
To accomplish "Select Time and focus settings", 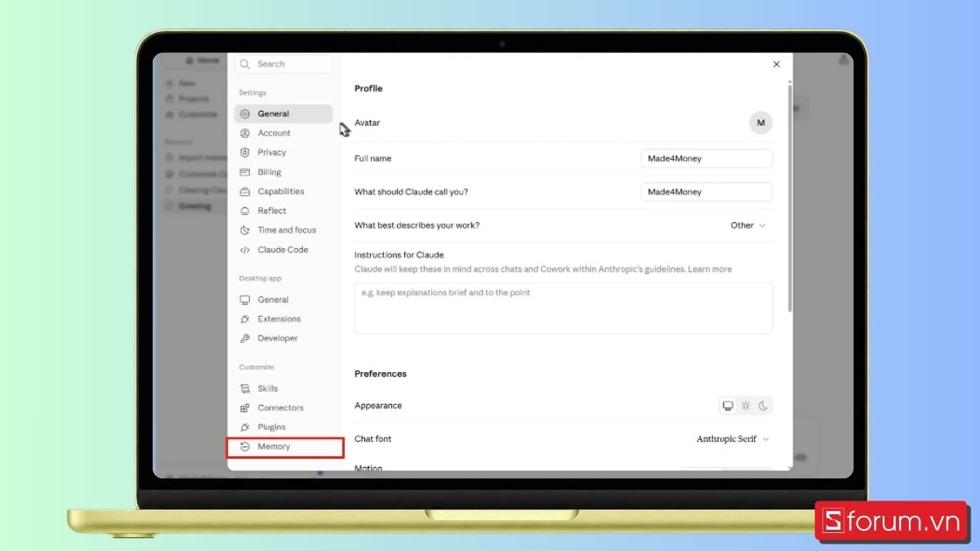I will click(283, 230).
